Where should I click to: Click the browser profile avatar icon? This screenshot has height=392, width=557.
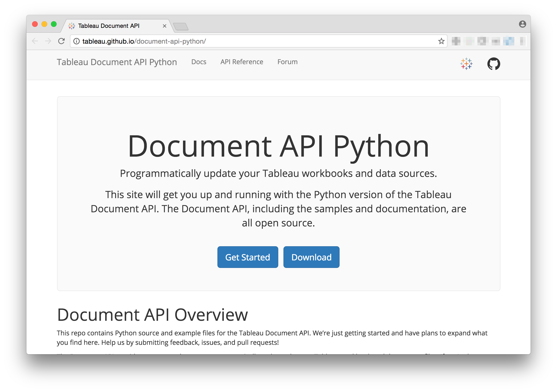[522, 24]
